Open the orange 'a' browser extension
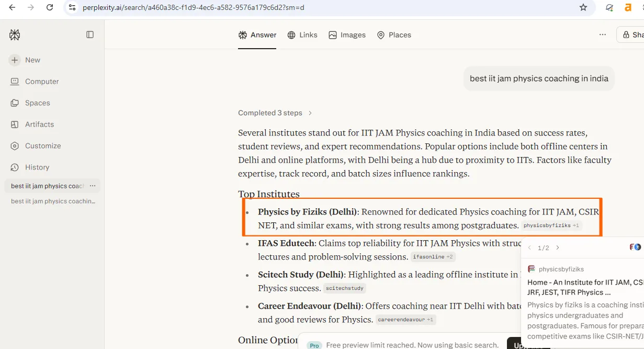Viewport: 644px width, 349px height. (628, 7)
